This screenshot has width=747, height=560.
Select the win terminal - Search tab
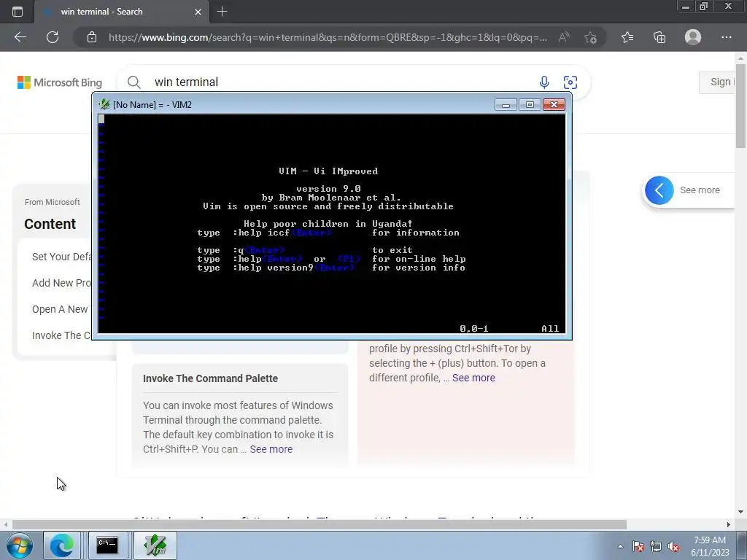[122, 12]
